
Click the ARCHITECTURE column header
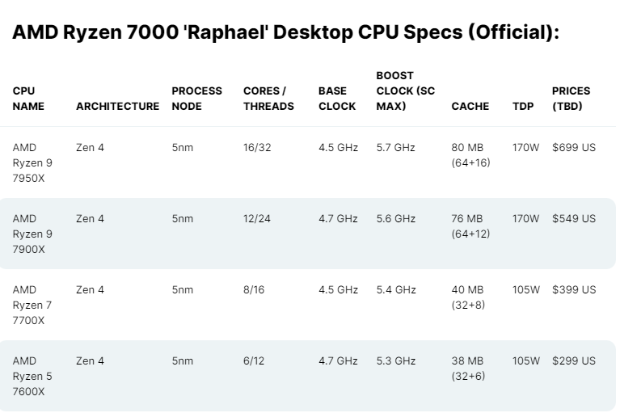[118, 106]
